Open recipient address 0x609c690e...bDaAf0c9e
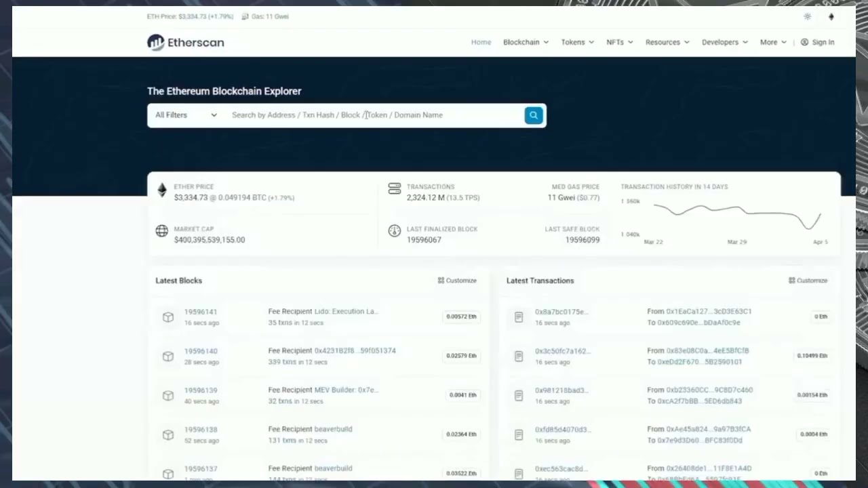 [x=698, y=323]
